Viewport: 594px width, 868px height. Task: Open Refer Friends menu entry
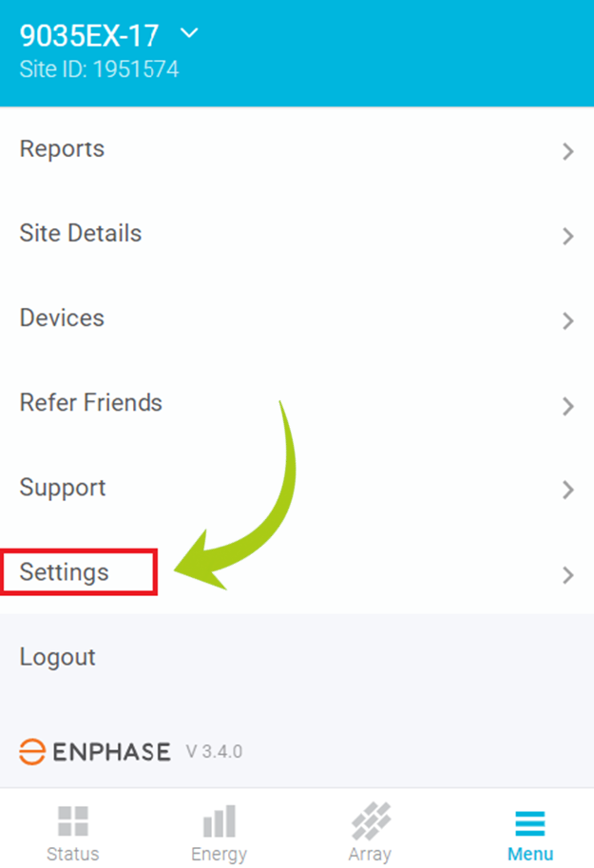pos(90,403)
